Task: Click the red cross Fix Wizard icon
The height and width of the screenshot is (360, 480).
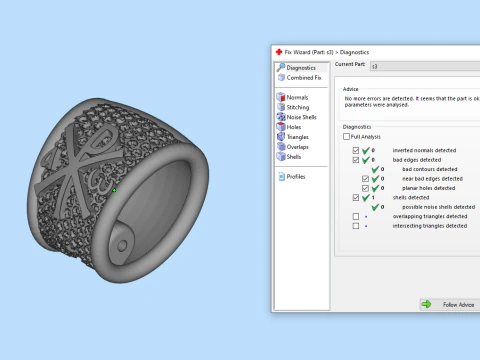Action: (x=279, y=52)
